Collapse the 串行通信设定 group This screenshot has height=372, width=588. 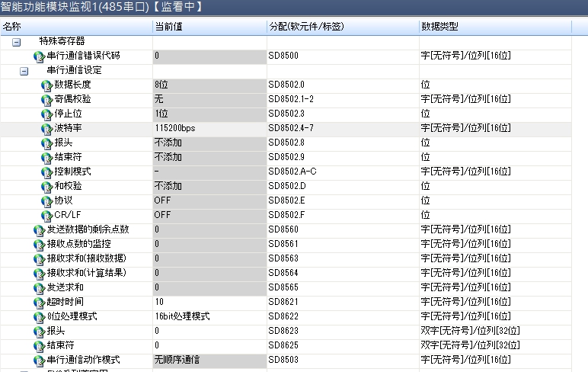[x=24, y=71]
